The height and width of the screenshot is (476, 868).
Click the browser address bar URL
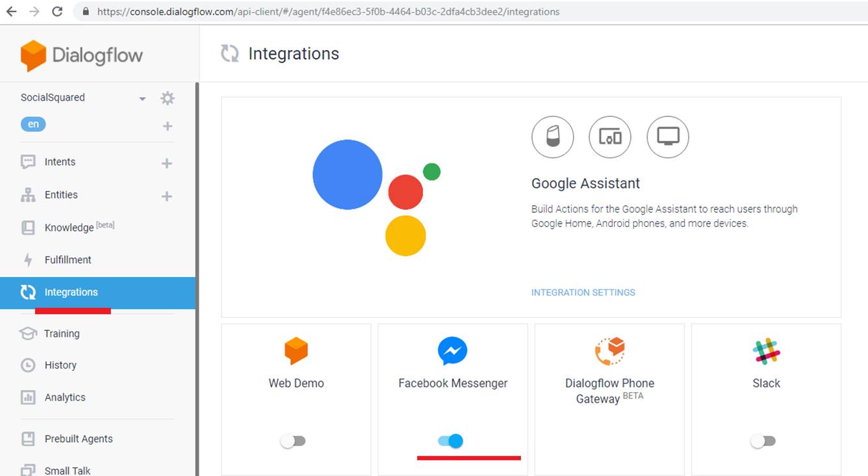pyautogui.click(x=328, y=12)
